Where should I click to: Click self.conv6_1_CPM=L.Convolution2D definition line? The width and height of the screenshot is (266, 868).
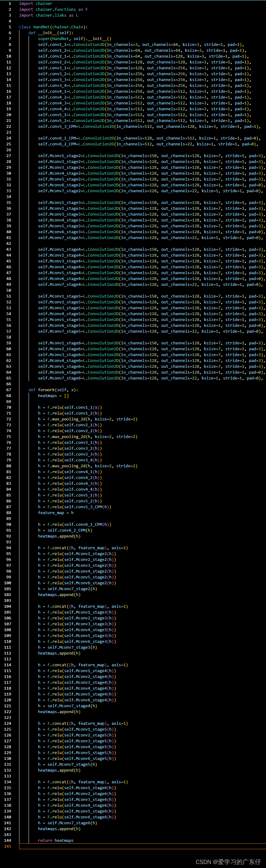pos(149,138)
